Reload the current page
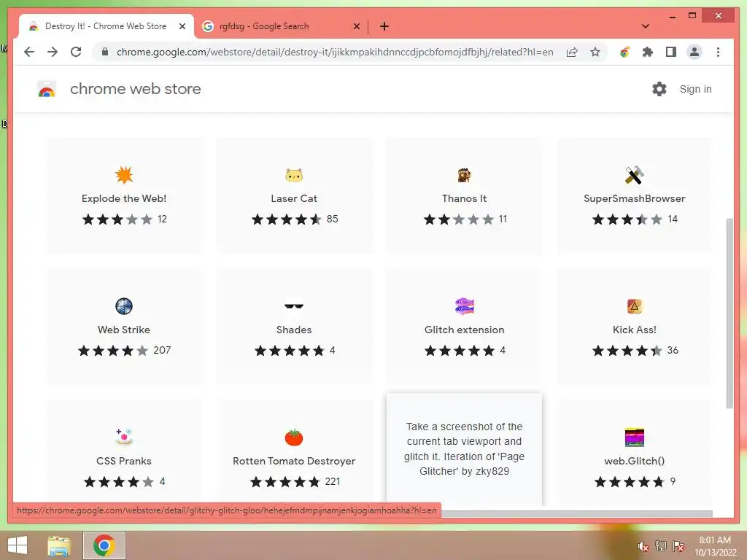 [x=76, y=52]
